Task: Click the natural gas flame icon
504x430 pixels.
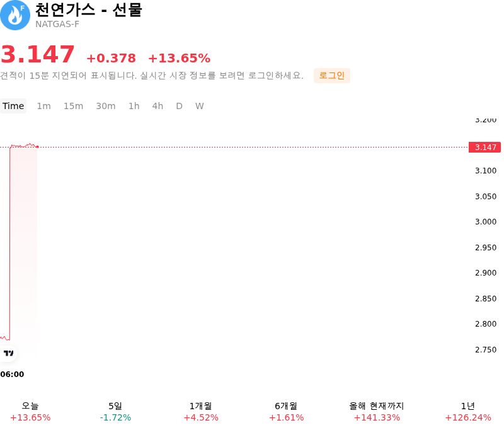Action: tap(14, 15)
